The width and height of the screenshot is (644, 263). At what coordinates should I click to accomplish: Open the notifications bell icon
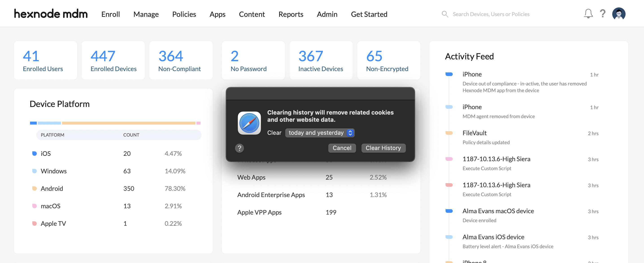coord(588,14)
